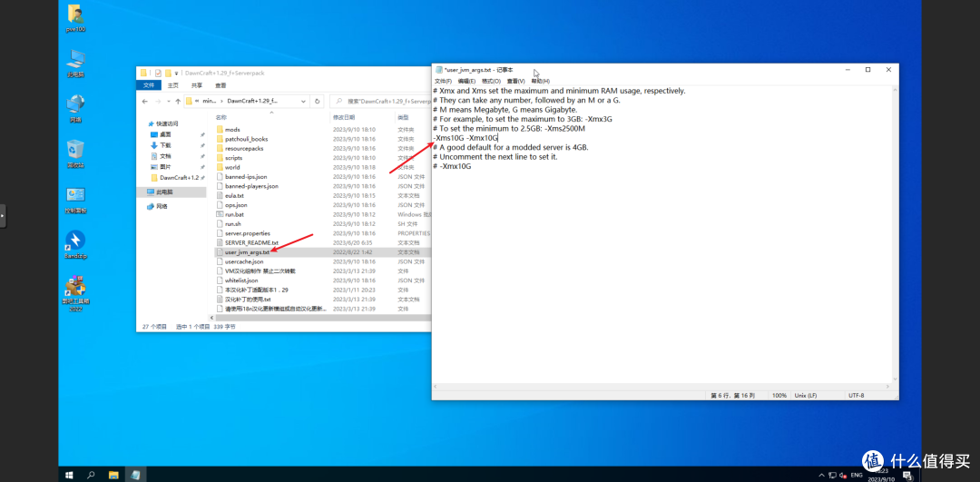This screenshot has width=980, height=482.
Task: Select ops.json file
Action: tap(236, 205)
